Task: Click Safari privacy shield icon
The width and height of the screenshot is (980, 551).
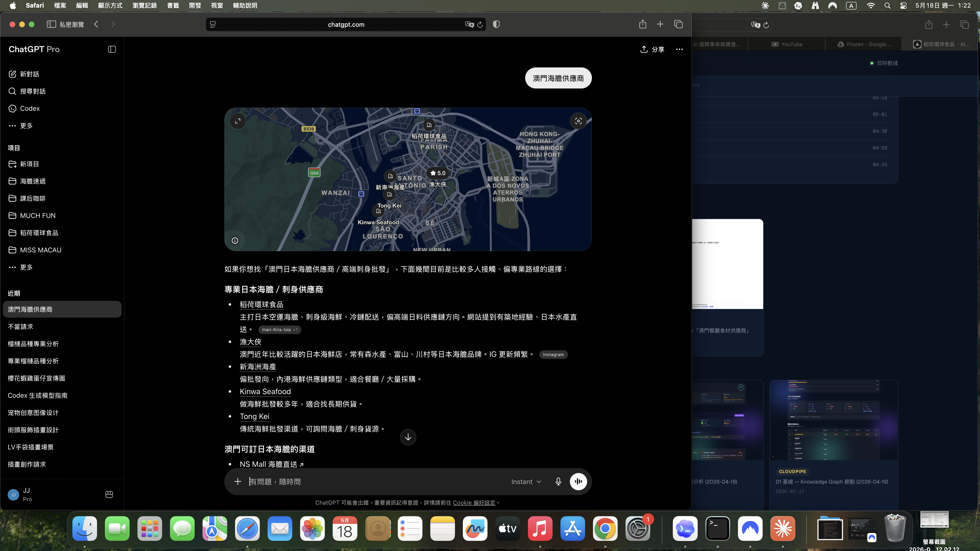Action: (x=496, y=24)
